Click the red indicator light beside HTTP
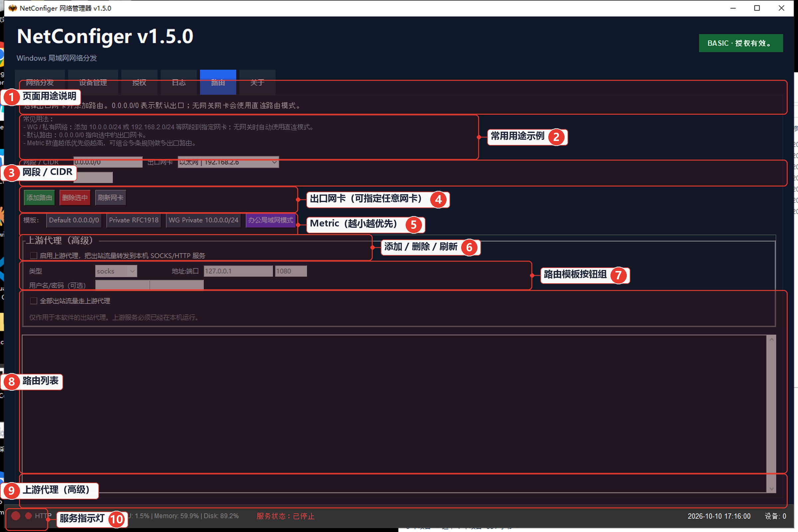Image resolution: width=798 pixels, height=532 pixels. point(29,516)
